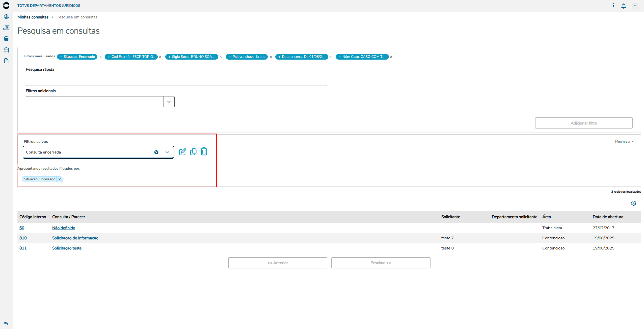Expand the Filtros adicionais dropdown
The height and width of the screenshot is (329, 644).
169,102
